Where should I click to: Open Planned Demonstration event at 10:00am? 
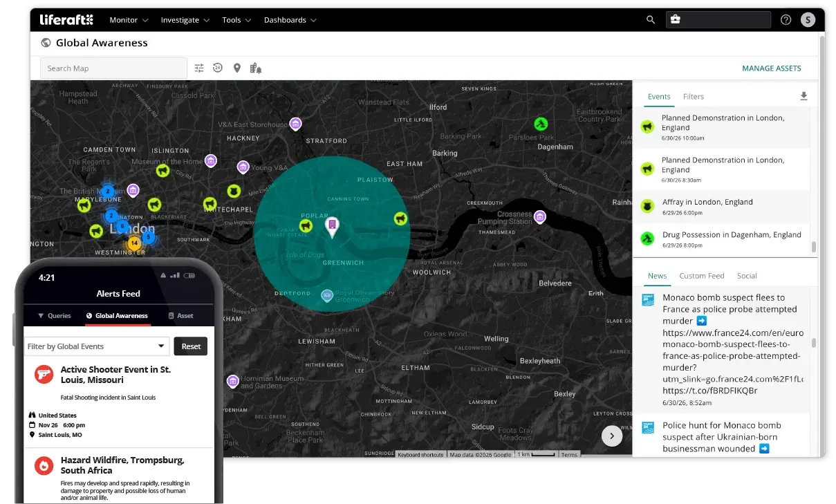click(x=722, y=127)
